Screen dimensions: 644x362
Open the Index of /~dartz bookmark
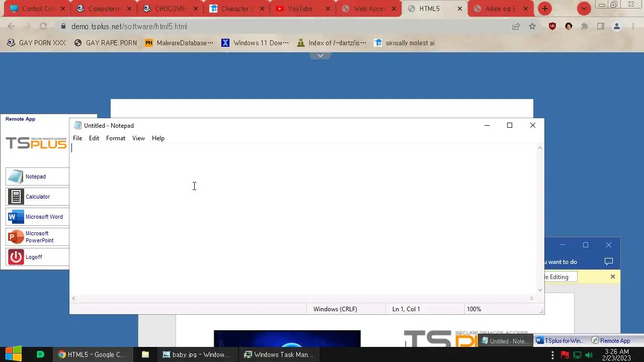click(x=332, y=43)
